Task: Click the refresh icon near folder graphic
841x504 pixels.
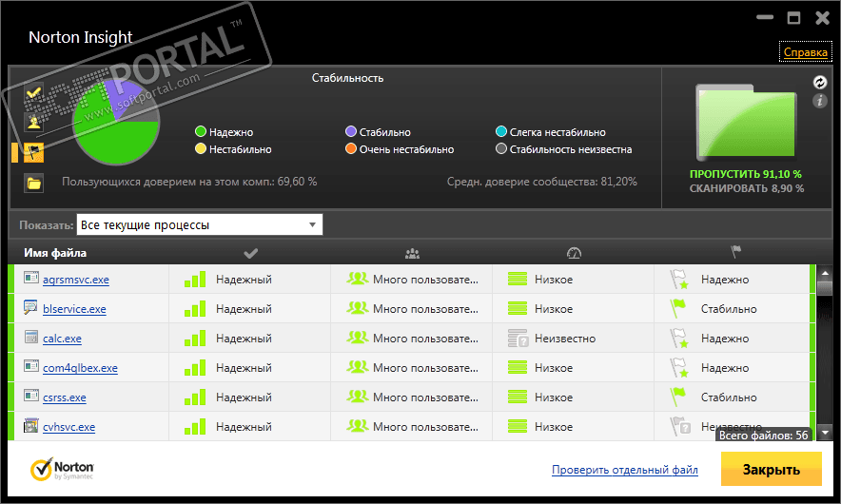Action: 819,82
